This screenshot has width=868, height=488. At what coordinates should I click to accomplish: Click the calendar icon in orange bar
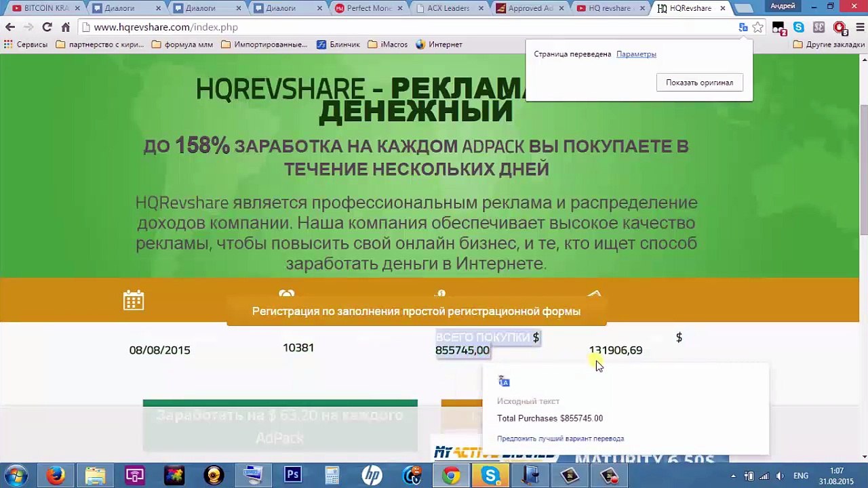coord(134,300)
